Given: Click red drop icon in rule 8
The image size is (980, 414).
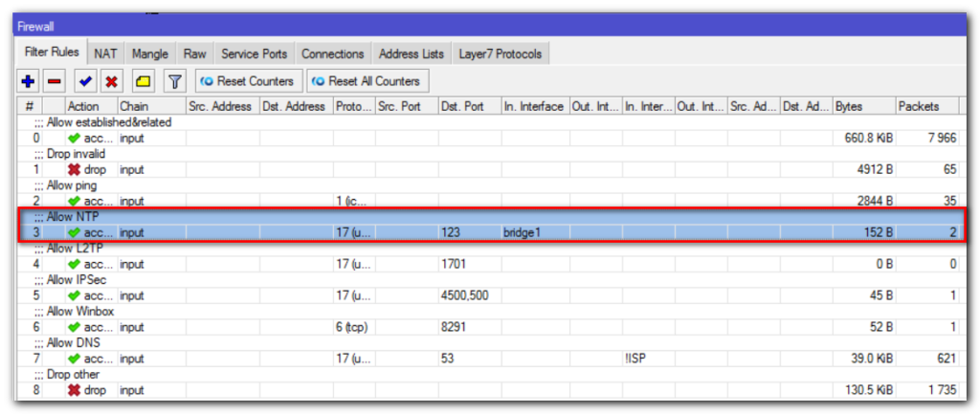Looking at the screenshot, I should [75, 390].
